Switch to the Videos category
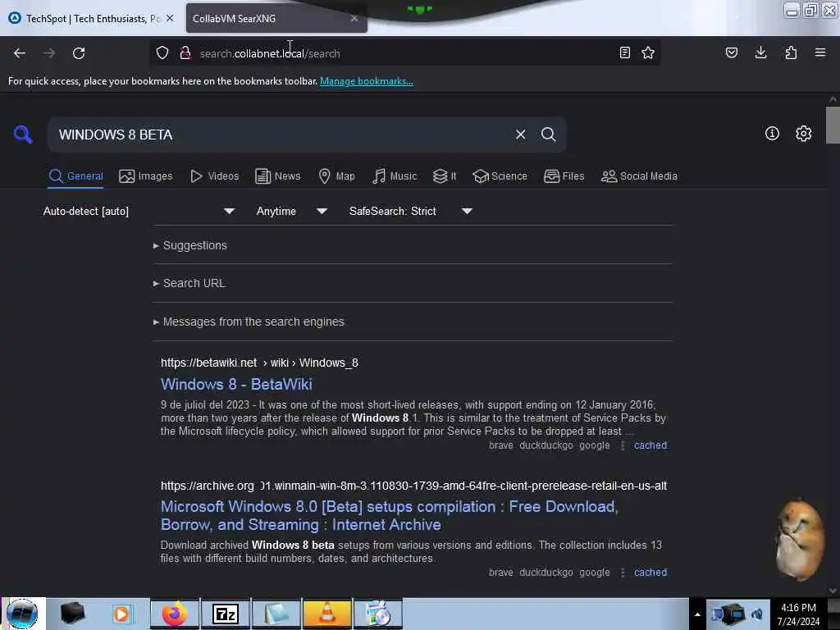The width and height of the screenshot is (840, 630). pos(214,176)
